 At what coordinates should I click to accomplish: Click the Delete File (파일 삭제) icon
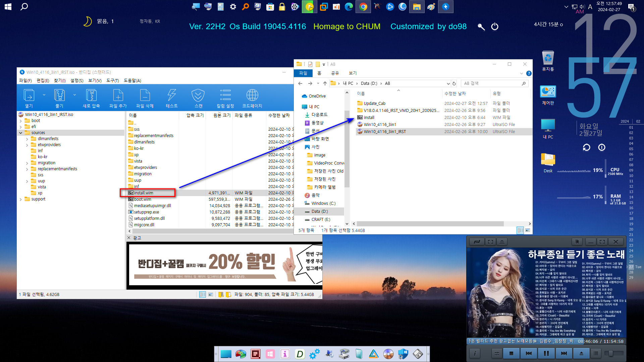click(145, 98)
